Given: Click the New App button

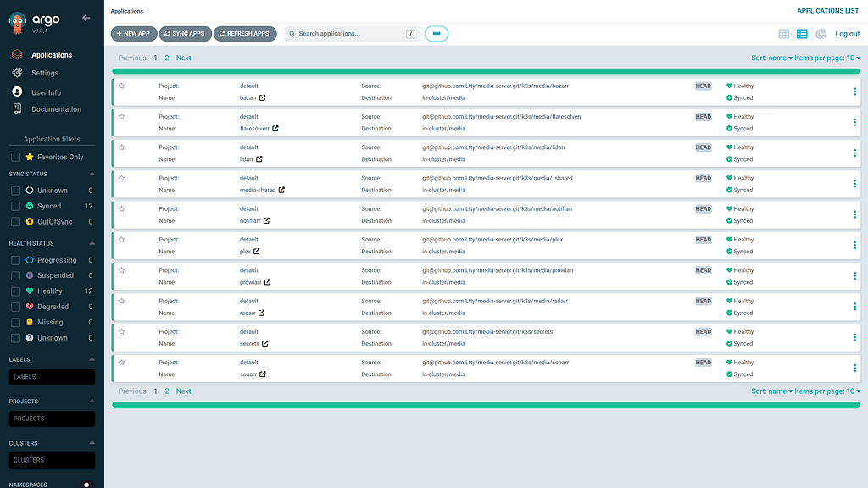Looking at the screenshot, I should click(133, 34).
